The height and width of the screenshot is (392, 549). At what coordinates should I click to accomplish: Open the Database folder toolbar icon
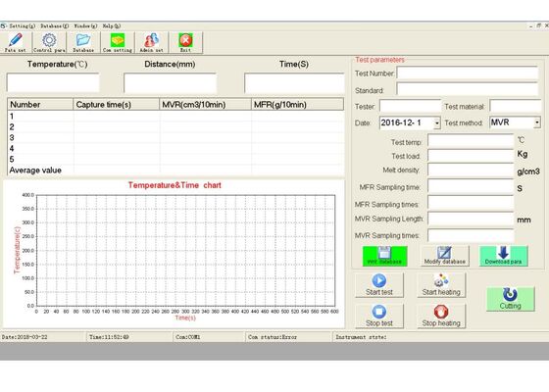83,43
